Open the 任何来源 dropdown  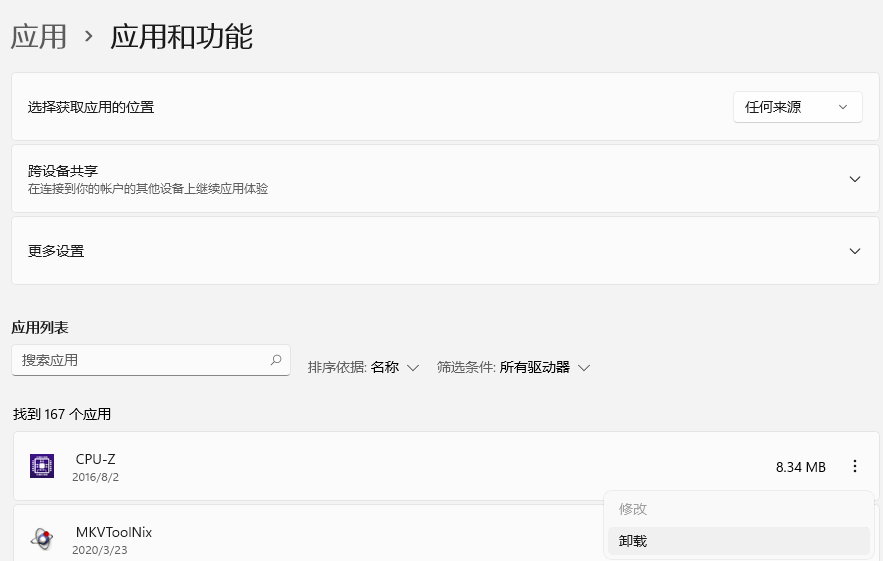pyautogui.click(x=797, y=107)
